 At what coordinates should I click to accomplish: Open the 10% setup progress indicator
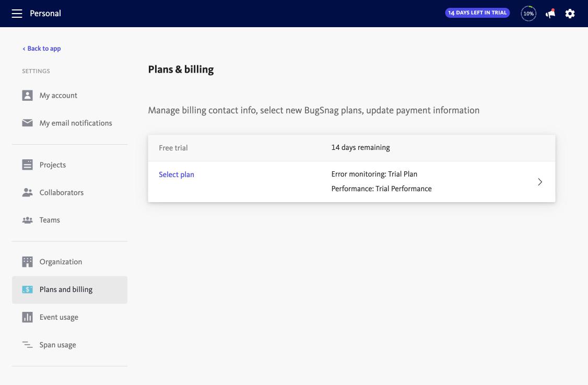[528, 14]
